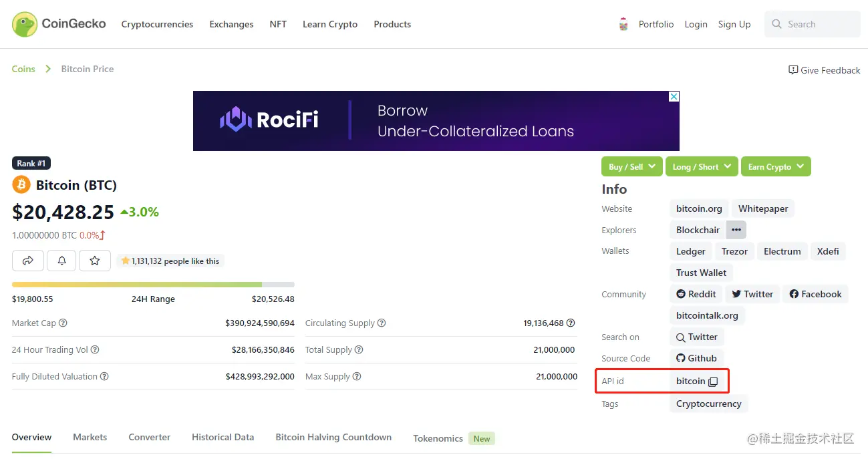This screenshot has width=868, height=459.
Task: Open the Trust Wallet link
Action: 701,273
